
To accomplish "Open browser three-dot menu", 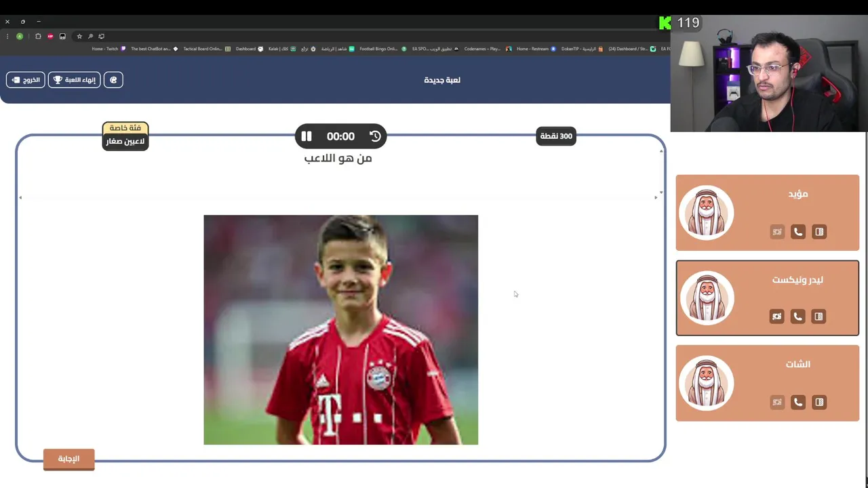I will point(7,37).
